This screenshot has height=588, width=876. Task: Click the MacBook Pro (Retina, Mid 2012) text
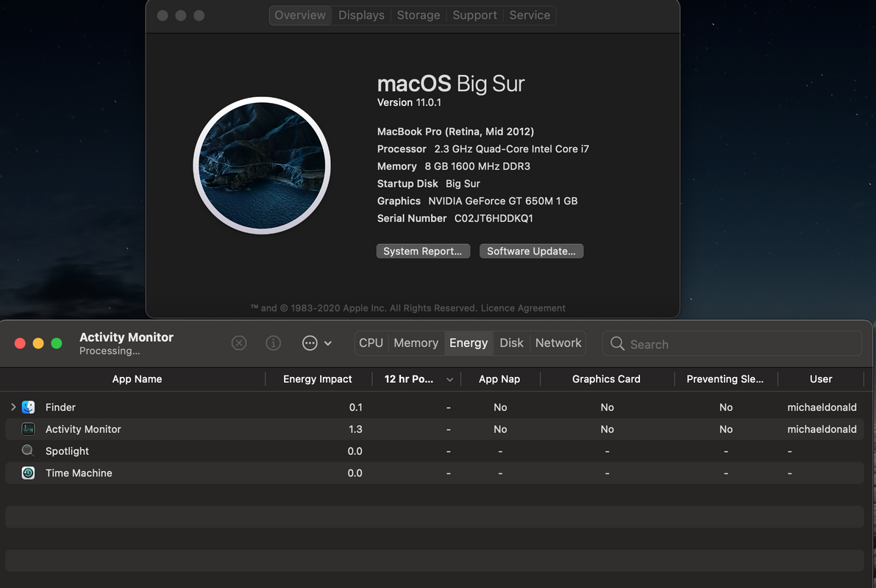455,132
